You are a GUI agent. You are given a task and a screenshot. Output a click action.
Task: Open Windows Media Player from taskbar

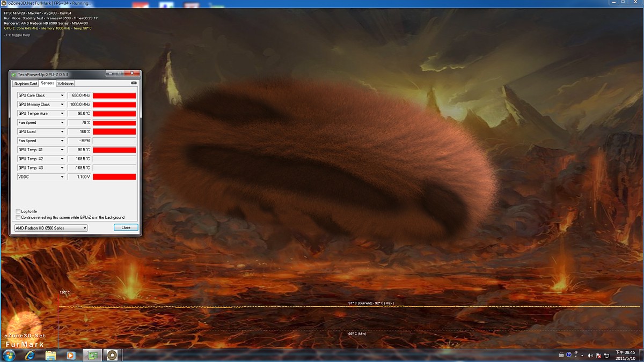pyautogui.click(x=70, y=355)
